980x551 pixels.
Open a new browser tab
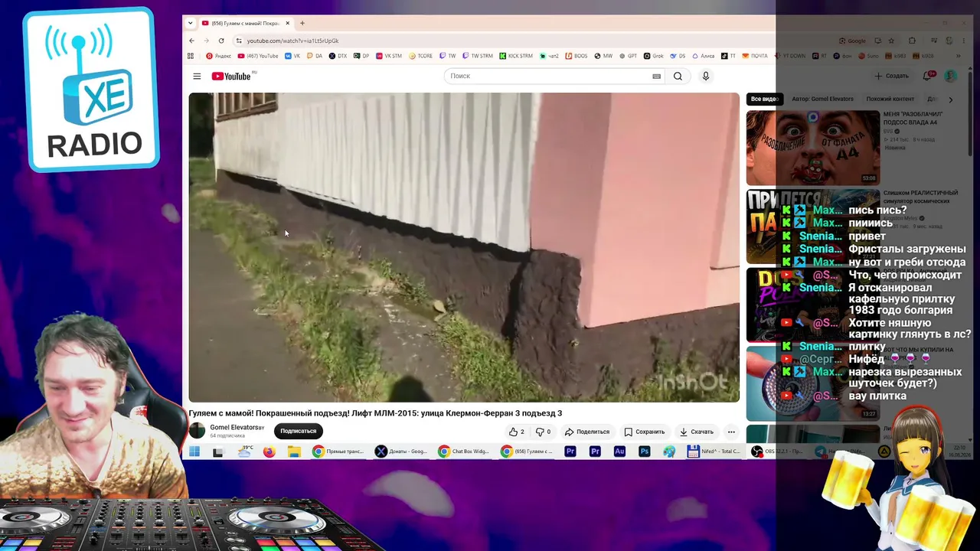coord(302,23)
